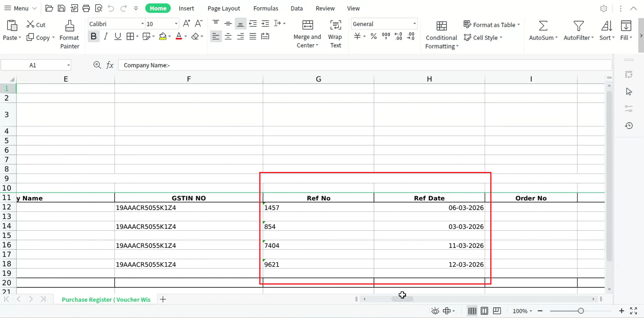Open Print Preview icon
This screenshot has width=644, height=318.
coord(99,8)
